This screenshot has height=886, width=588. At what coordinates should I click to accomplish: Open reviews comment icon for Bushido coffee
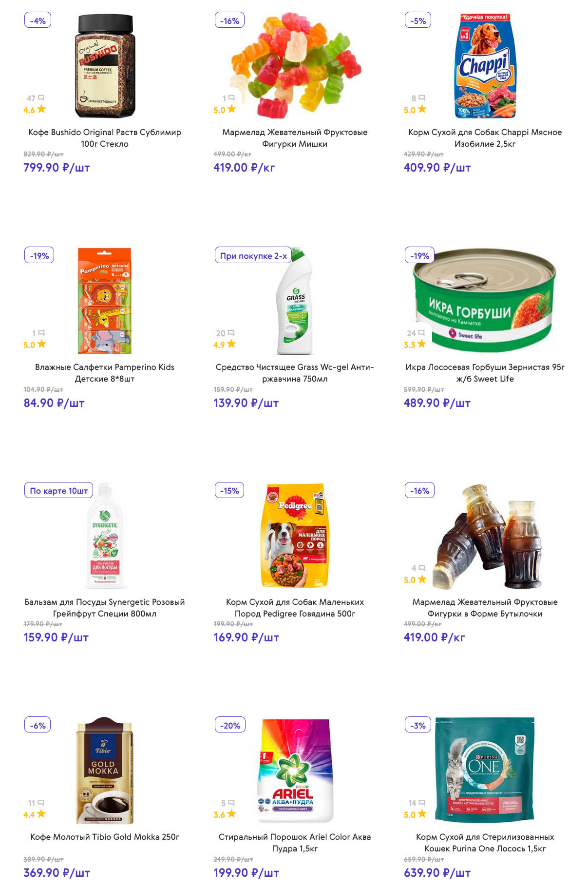click(41, 98)
